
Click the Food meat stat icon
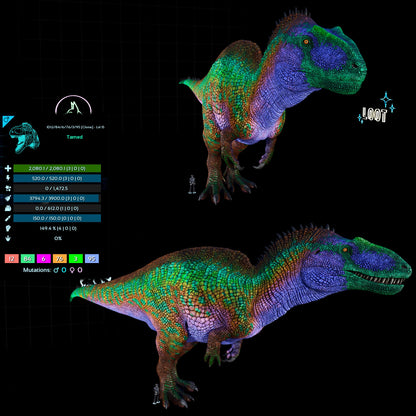pyautogui.click(x=8, y=198)
